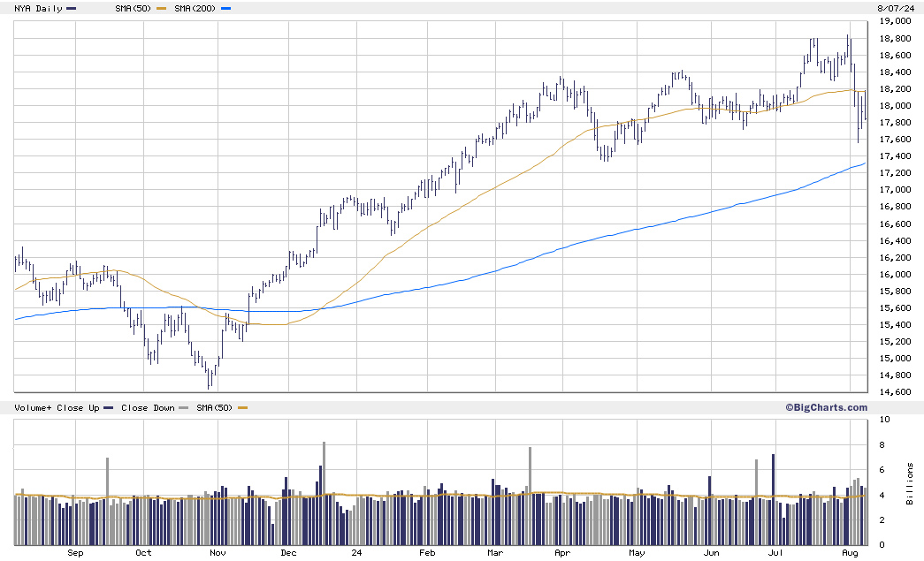The height and width of the screenshot is (561, 924).
Task: Click the SMA(200) legend label
Action: coord(193,9)
